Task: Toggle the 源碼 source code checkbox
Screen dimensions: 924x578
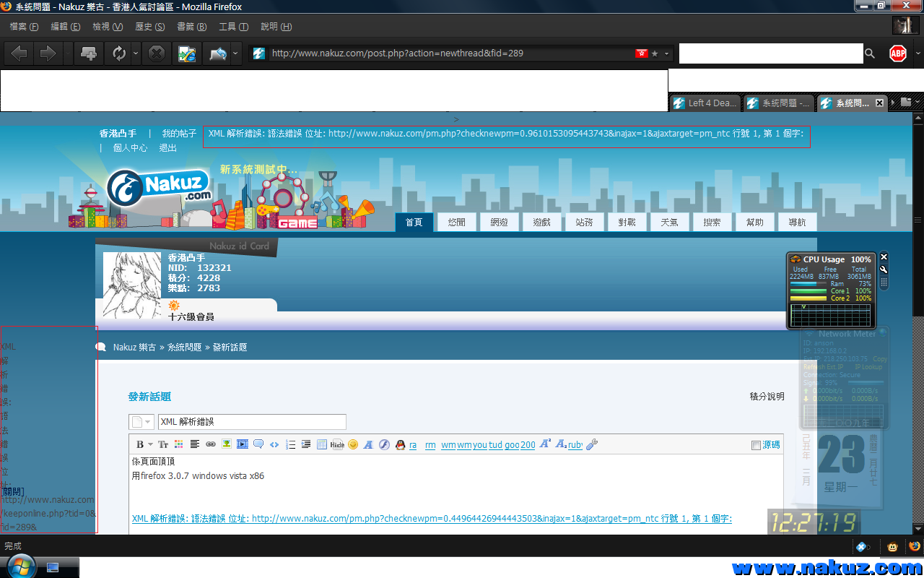Action: pos(756,445)
